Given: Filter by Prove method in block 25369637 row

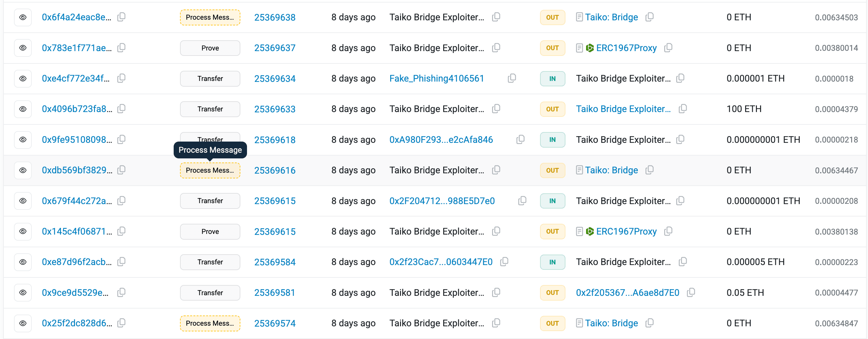Looking at the screenshot, I should coord(210,48).
